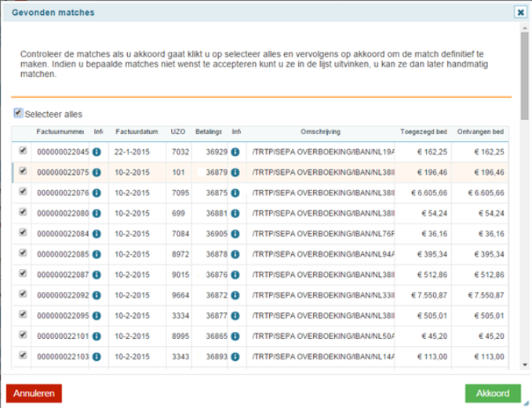Open invoice info icon for 000000022103
The width and height of the screenshot is (532, 408).
[97, 357]
